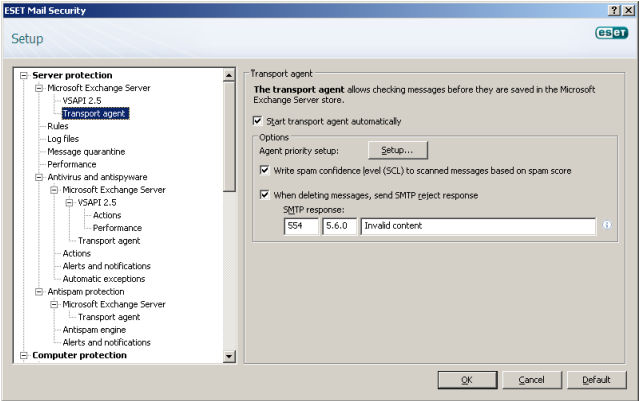The height and width of the screenshot is (401, 640).
Task: Click the tree scrollbar thumb
Action: (x=229, y=136)
